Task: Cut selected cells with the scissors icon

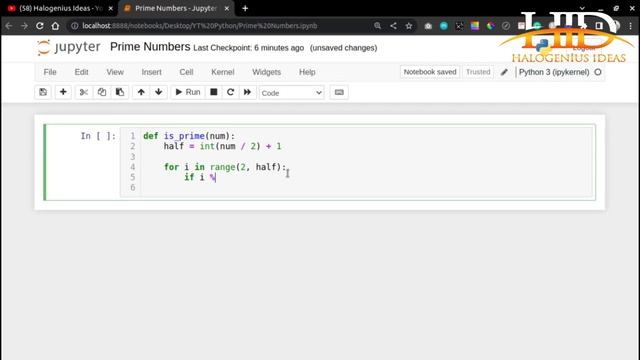Action: [x=84, y=92]
